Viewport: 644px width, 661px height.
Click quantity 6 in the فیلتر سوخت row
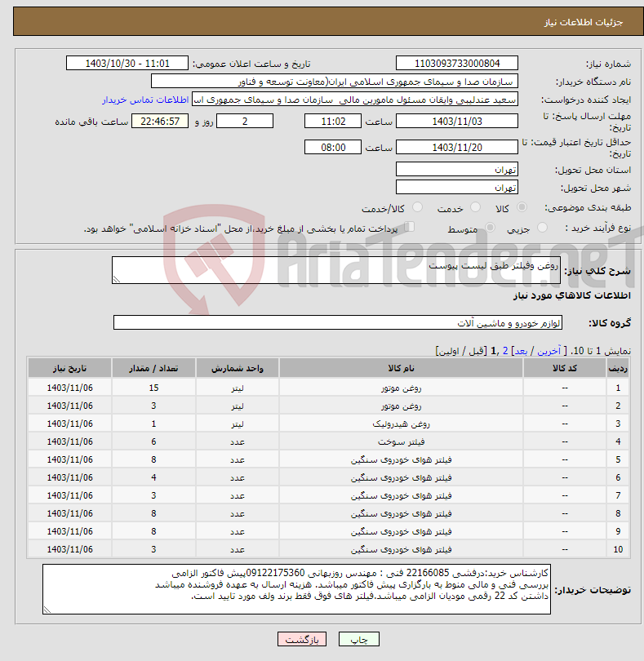(x=153, y=441)
